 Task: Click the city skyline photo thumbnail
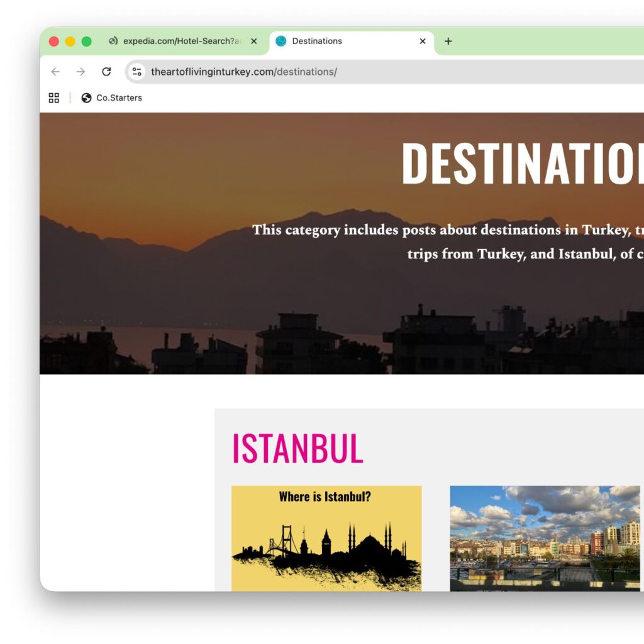544,538
